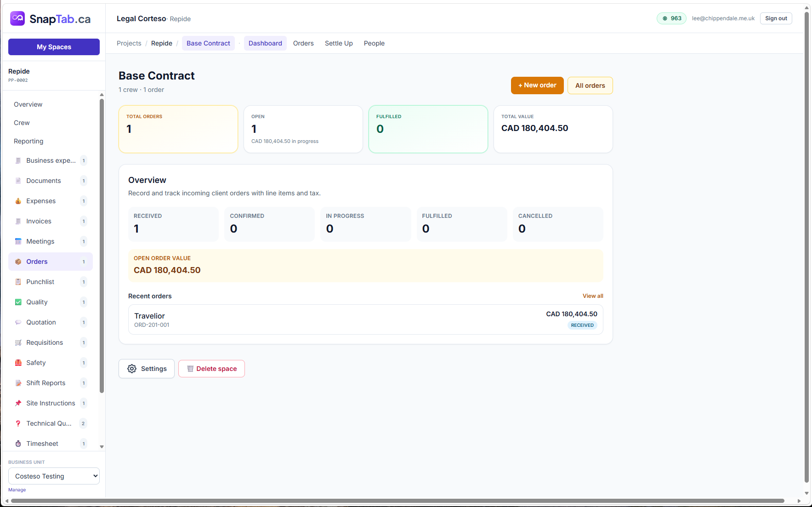Open the Orders tab in top navigation
Viewport: 812px width, 507px height.
pyautogui.click(x=303, y=43)
